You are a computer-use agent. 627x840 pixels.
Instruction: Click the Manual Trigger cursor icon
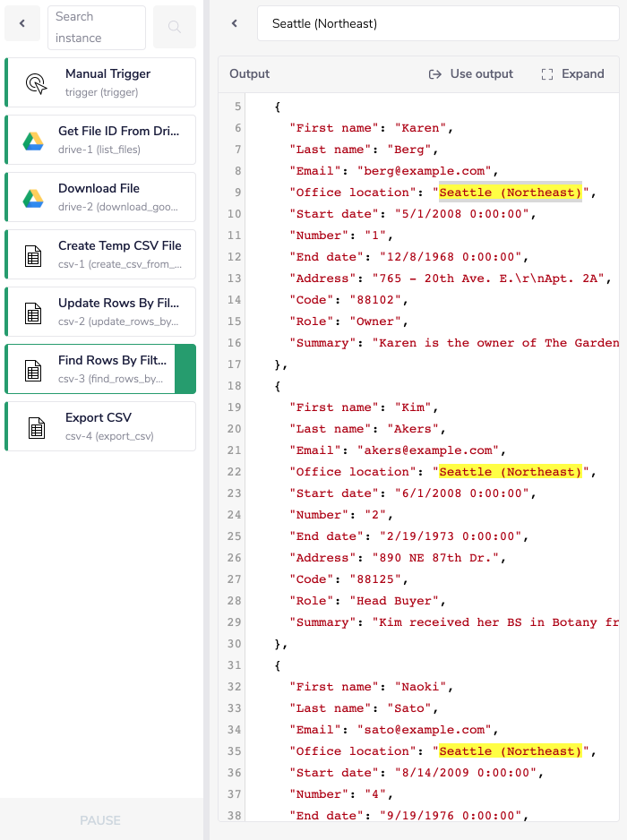36,81
